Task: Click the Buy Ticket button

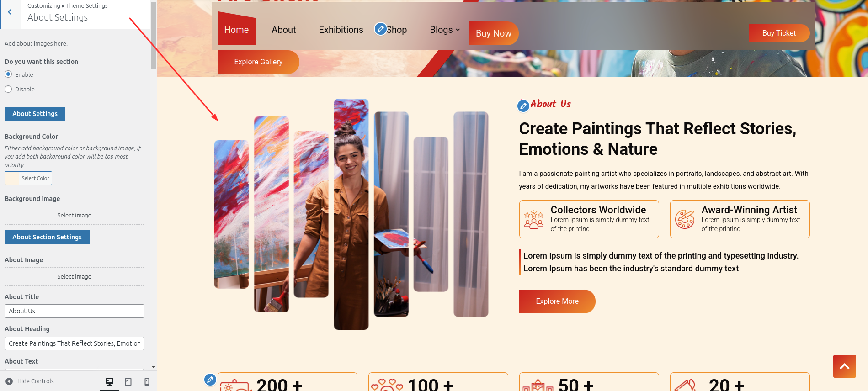Action: click(x=779, y=33)
